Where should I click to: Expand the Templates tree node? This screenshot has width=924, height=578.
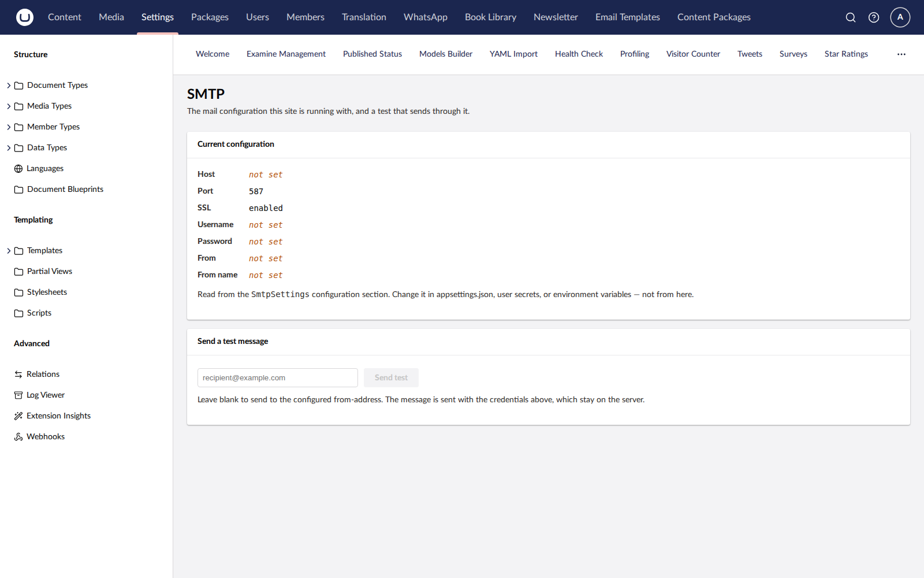pos(9,251)
